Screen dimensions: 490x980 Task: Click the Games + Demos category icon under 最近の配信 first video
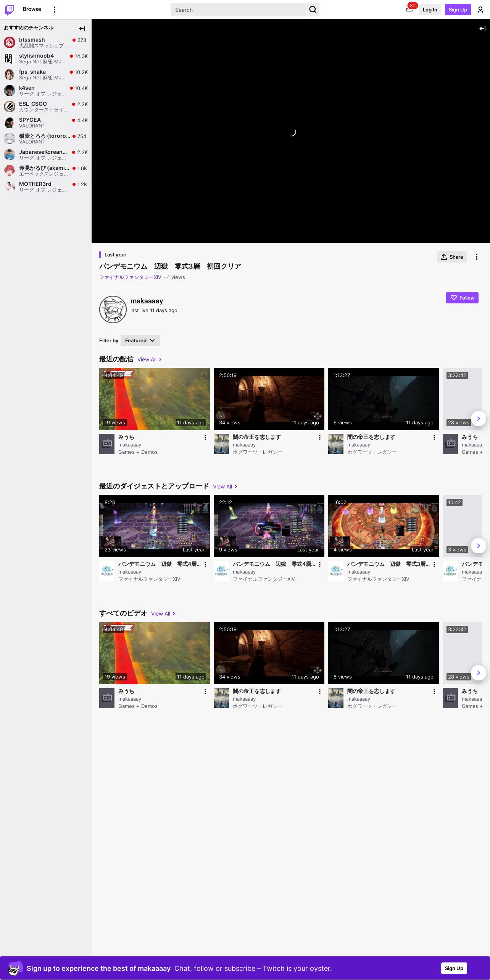[107, 444]
